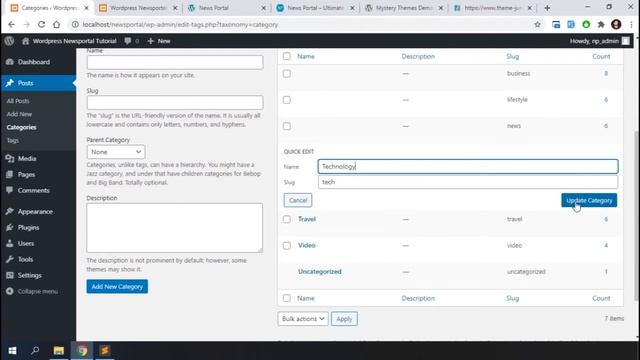640x360 pixels.
Task: Open All Posts submenu item
Action: point(18,101)
